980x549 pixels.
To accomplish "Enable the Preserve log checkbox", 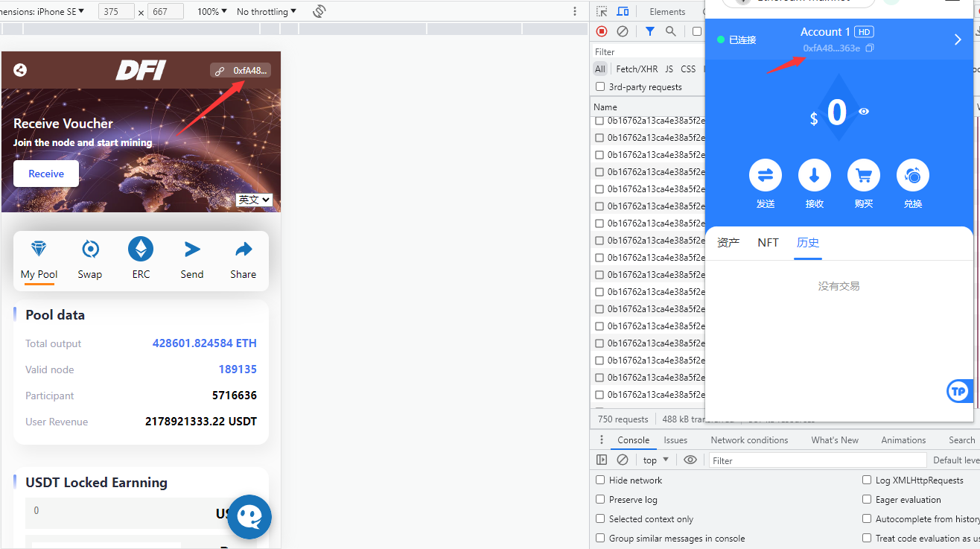I will point(600,499).
